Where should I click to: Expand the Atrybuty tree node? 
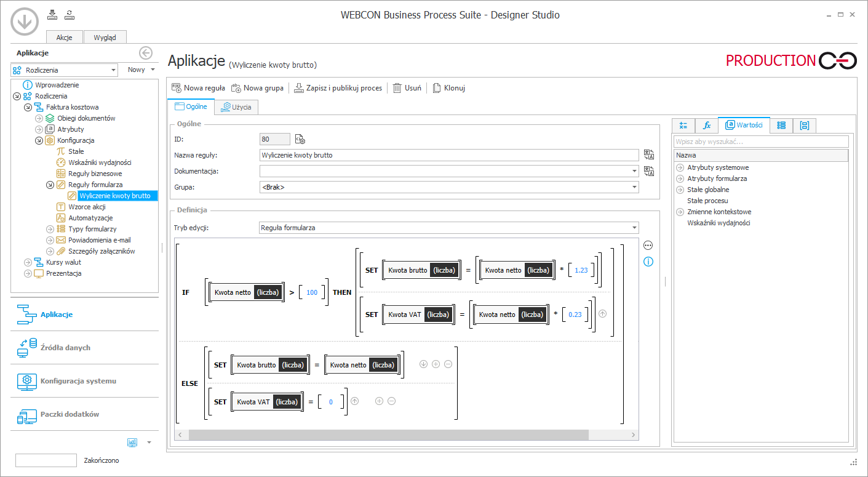click(x=38, y=129)
